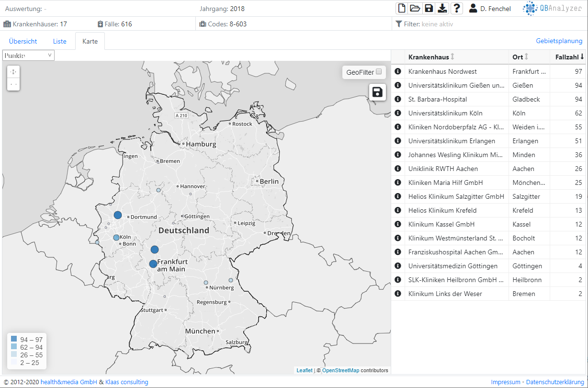Select the Fallzahl value 97
Image resolution: width=588 pixels, height=388 pixels.
[578, 71]
